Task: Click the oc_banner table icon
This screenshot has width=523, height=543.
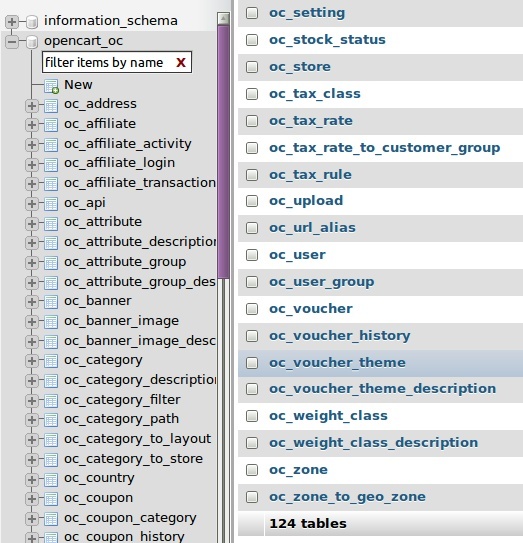Action: coord(51,302)
